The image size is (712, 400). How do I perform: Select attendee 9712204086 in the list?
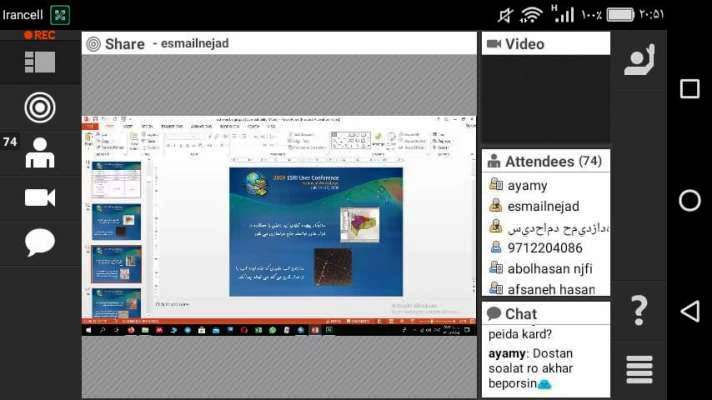click(545, 248)
